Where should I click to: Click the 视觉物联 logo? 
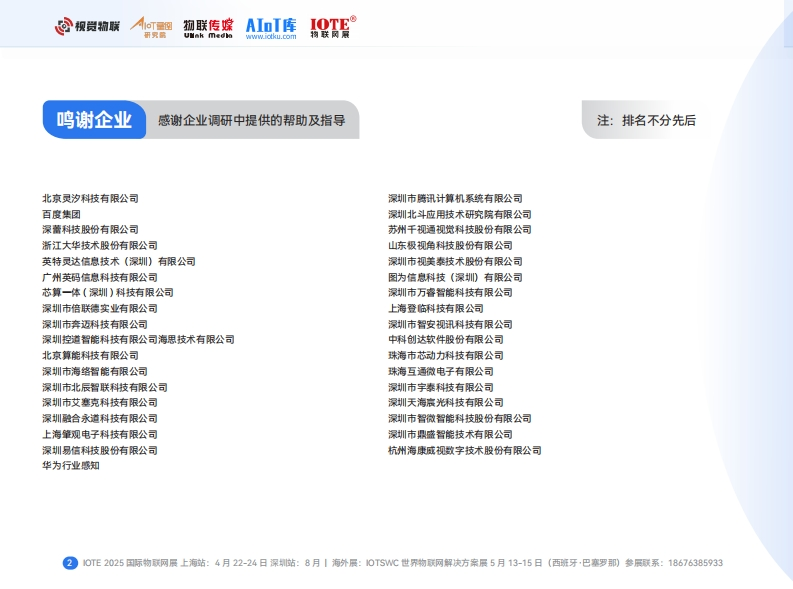[87, 26]
